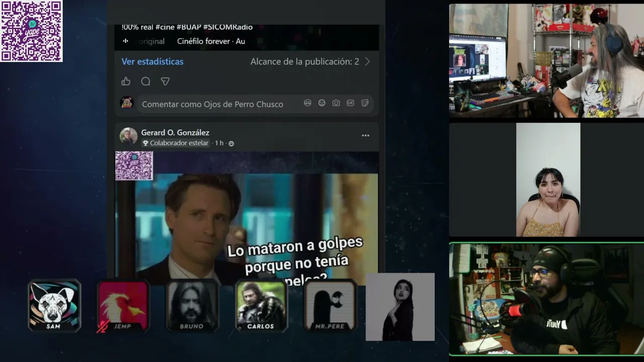The height and width of the screenshot is (362, 644).
Task: Select the BRUNO avatar
Action: 192,306
